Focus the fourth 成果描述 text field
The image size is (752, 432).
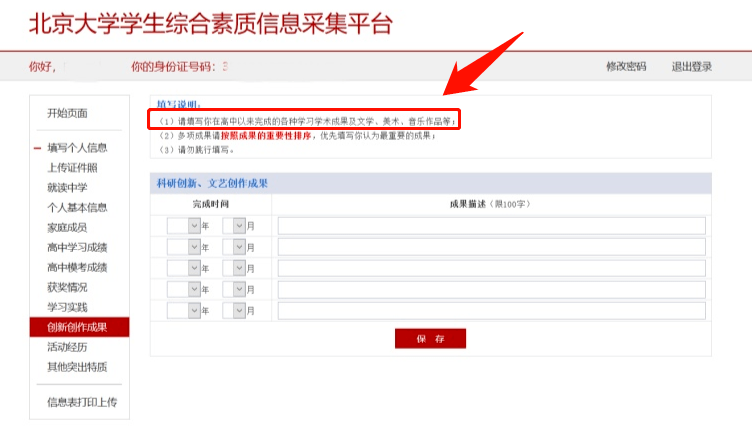(x=492, y=290)
